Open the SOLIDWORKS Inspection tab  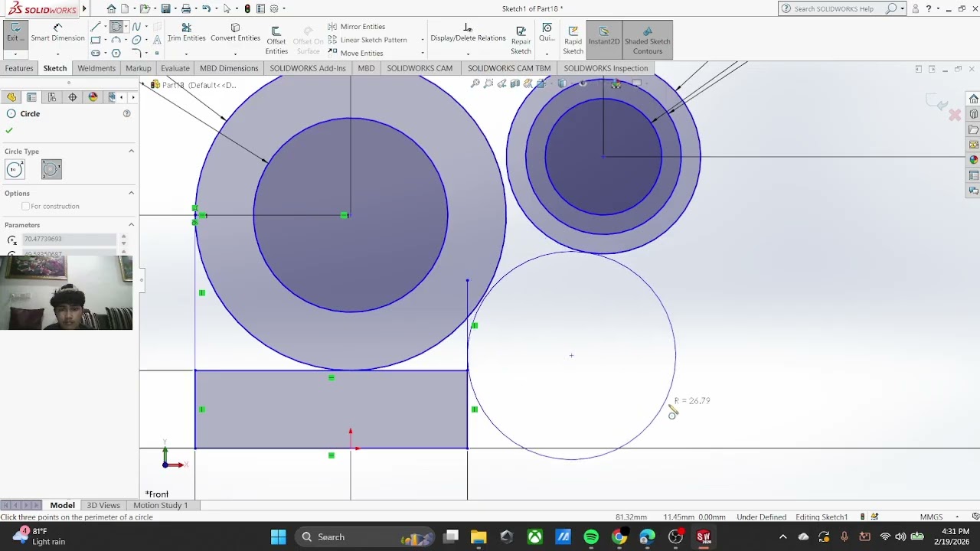[x=606, y=68]
